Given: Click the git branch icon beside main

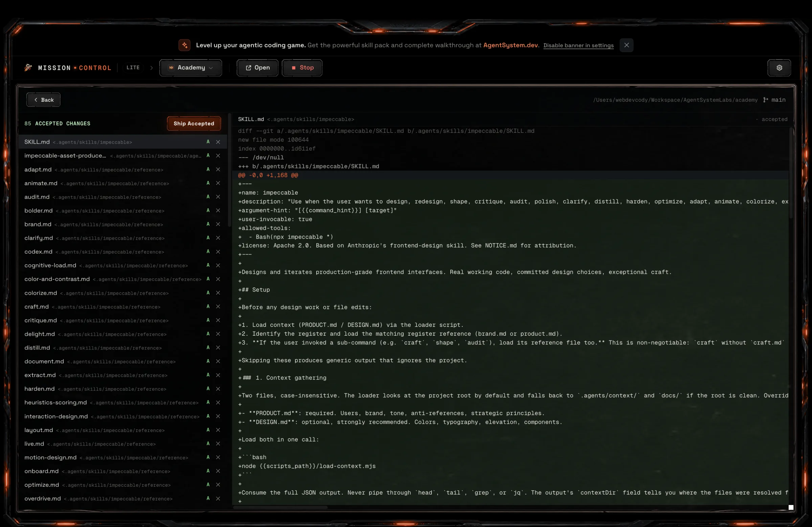Looking at the screenshot, I should (x=766, y=100).
